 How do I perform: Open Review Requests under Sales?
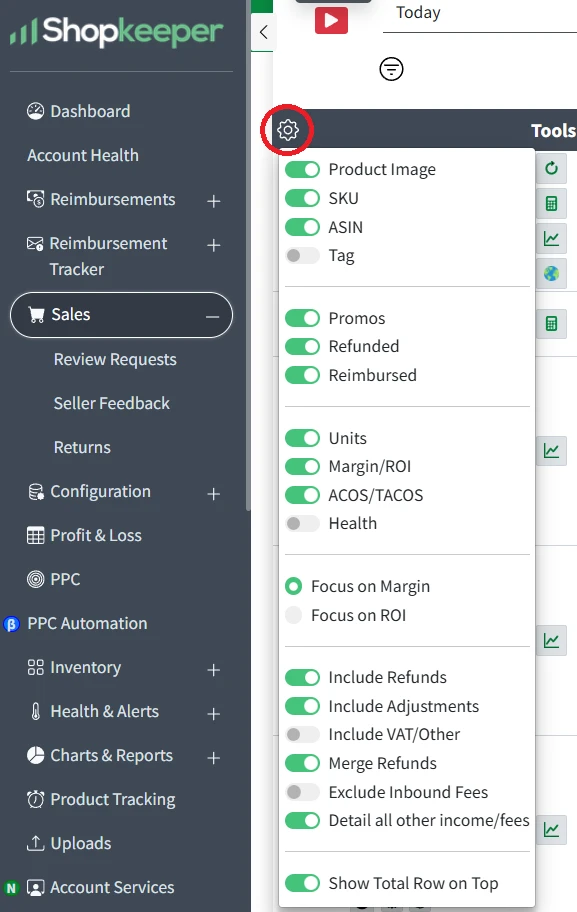pos(115,359)
